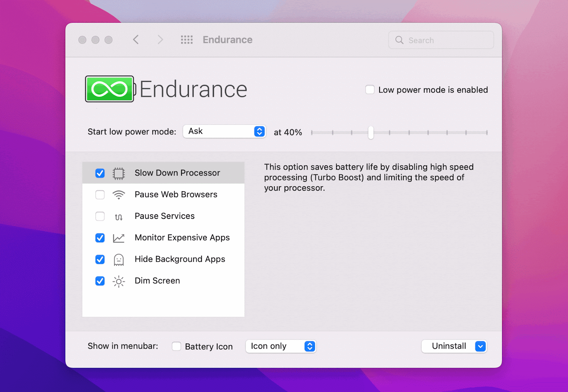This screenshot has height=392, width=568.
Task: Check Pause Services option
Action: (100, 216)
